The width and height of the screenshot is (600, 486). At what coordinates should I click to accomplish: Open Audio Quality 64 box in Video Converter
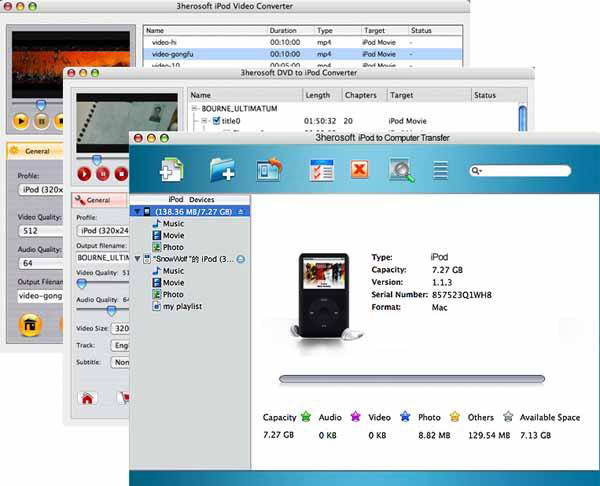41,263
